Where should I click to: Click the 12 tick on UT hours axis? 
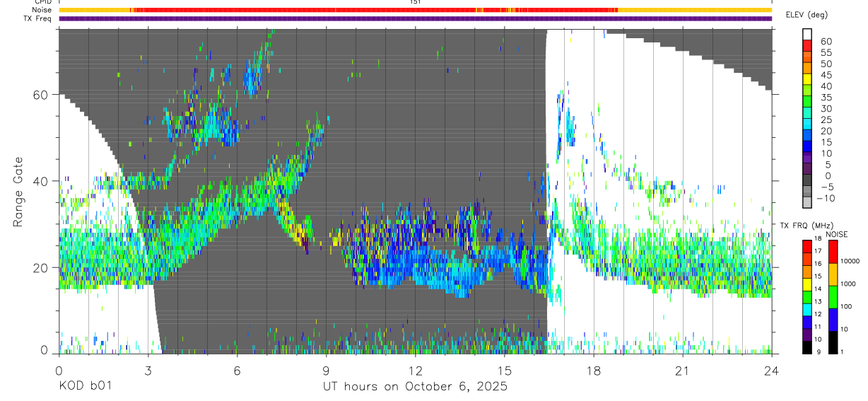(x=416, y=370)
